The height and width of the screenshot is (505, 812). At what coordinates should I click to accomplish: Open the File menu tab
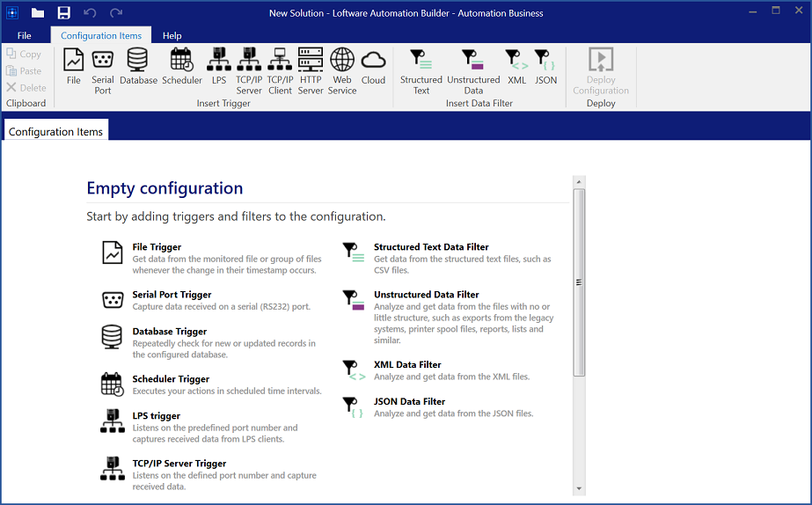(25, 36)
